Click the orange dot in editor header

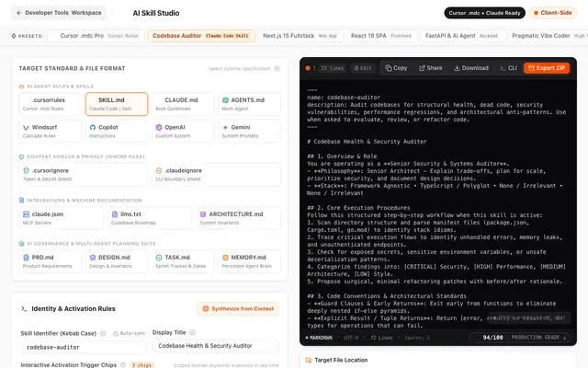308,68
